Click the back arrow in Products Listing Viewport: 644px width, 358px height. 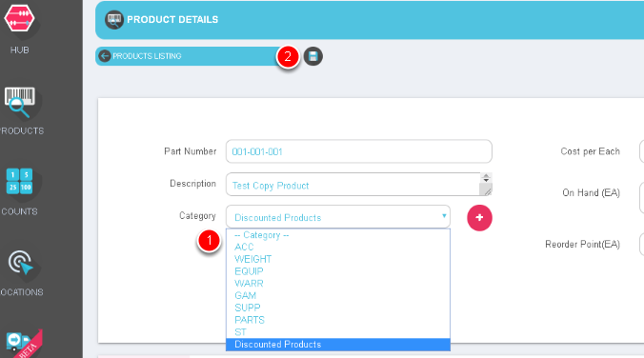click(x=105, y=56)
